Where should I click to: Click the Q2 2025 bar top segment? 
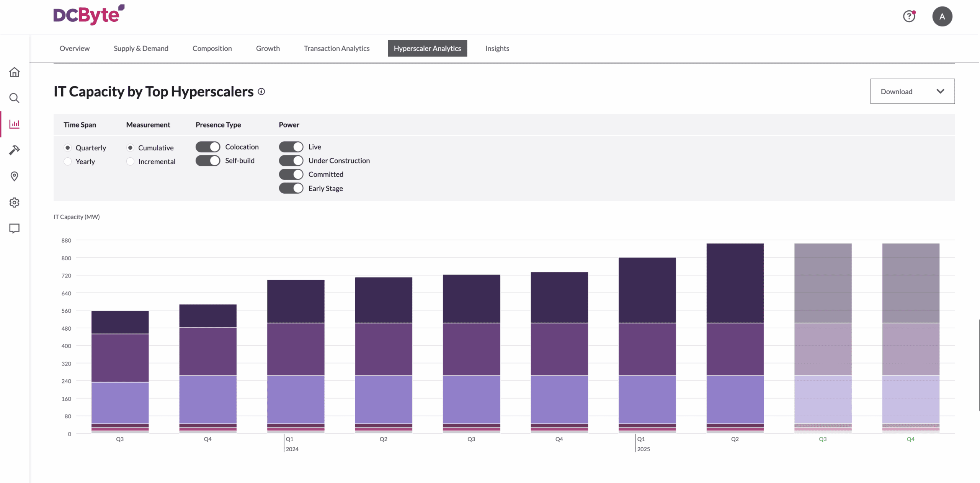[735, 283]
